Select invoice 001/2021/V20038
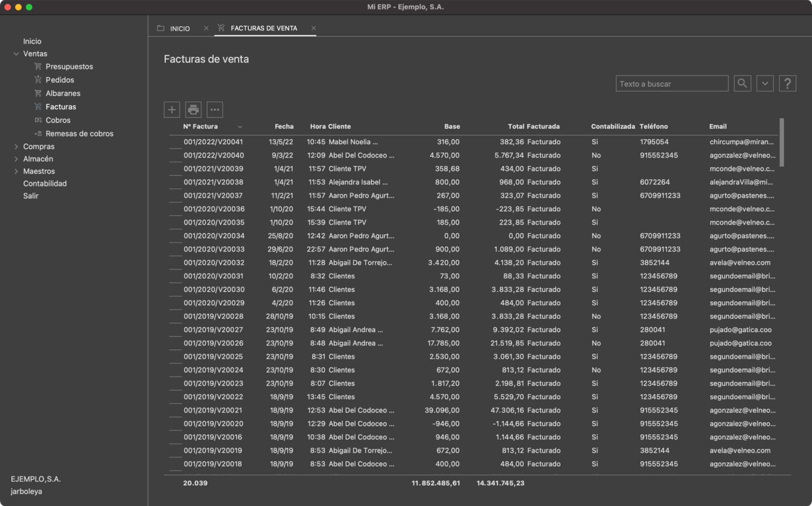This screenshot has height=506, width=812. click(213, 182)
